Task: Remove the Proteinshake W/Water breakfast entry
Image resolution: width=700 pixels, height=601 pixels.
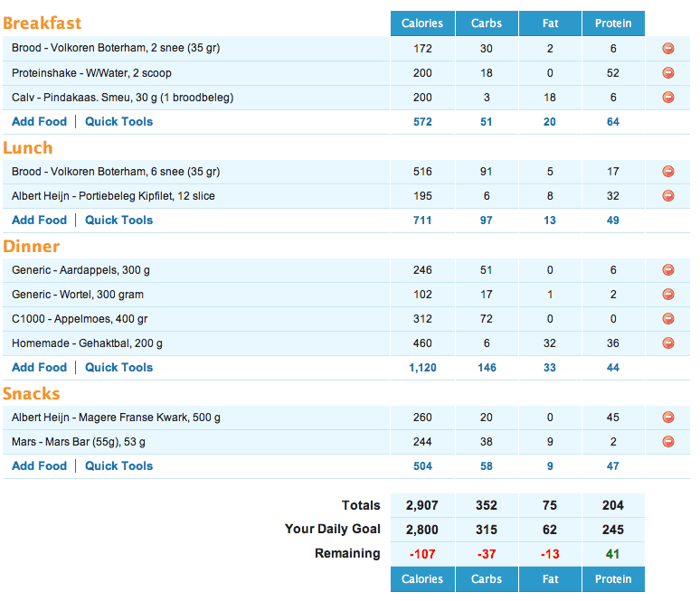Action: tap(668, 73)
